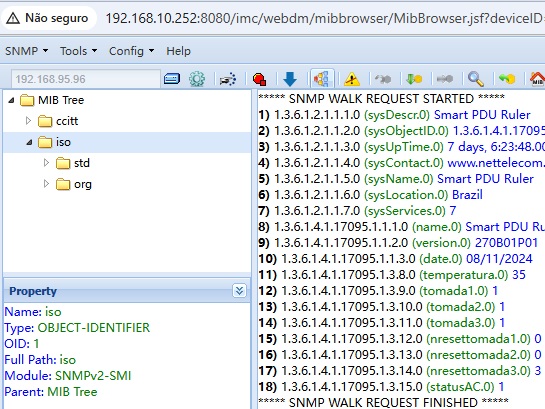Click the std folder icon
545x409 pixels.
(63, 163)
